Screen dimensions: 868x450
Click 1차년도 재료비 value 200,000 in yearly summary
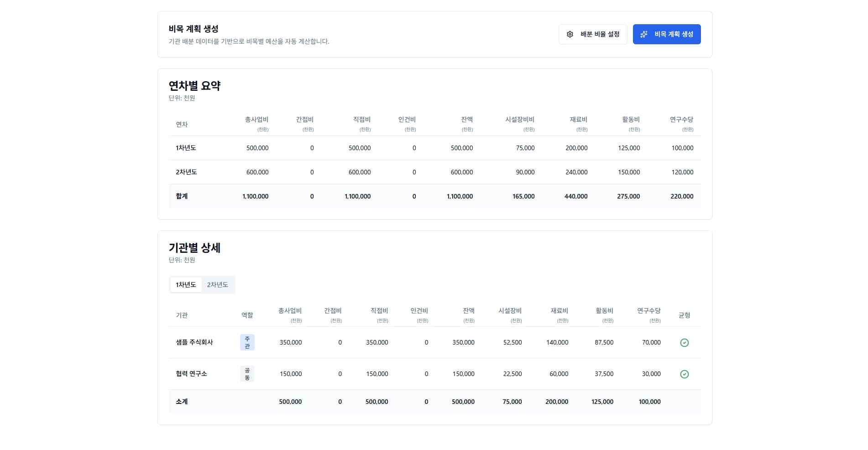coord(576,148)
